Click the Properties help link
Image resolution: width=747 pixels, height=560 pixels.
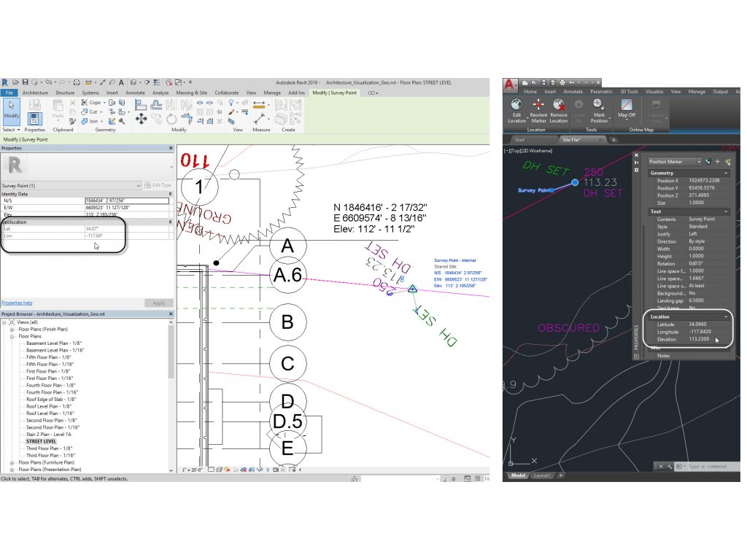[x=17, y=303]
